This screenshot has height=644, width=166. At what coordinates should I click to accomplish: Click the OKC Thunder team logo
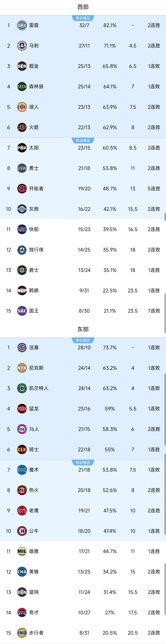[x=22, y=25]
